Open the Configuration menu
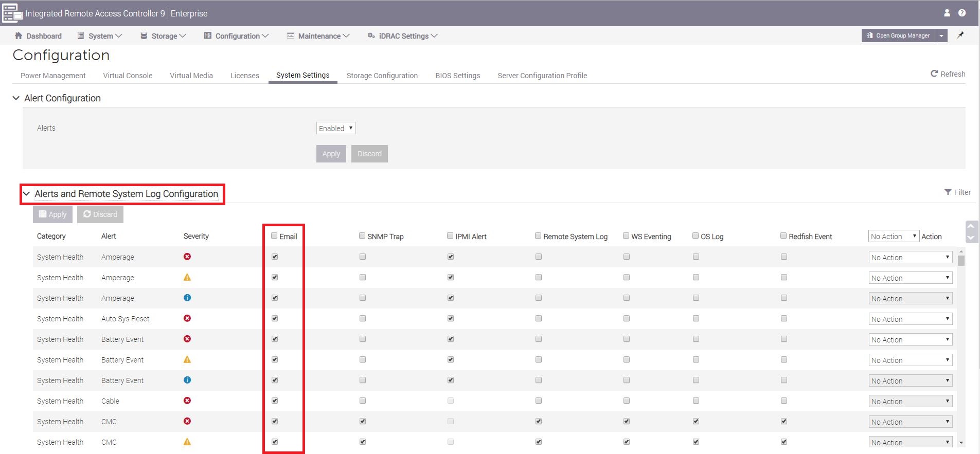The width and height of the screenshot is (980, 454). click(x=236, y=36)
